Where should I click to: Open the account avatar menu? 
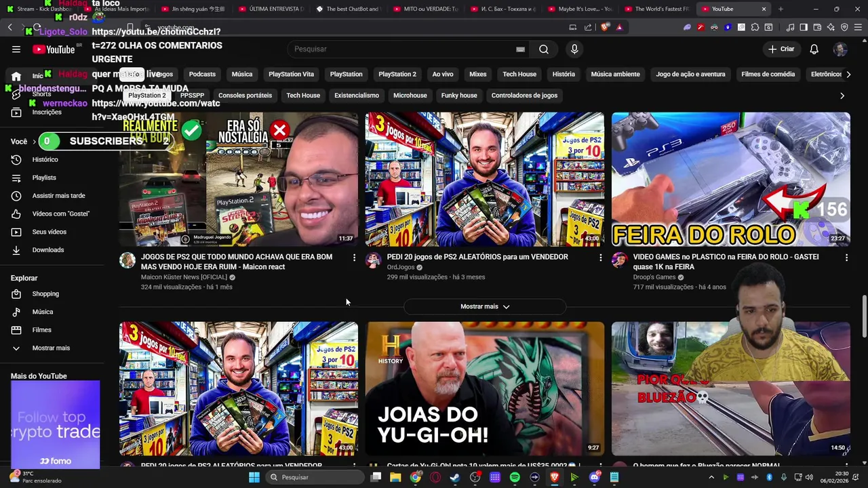[x=840, y=49]
